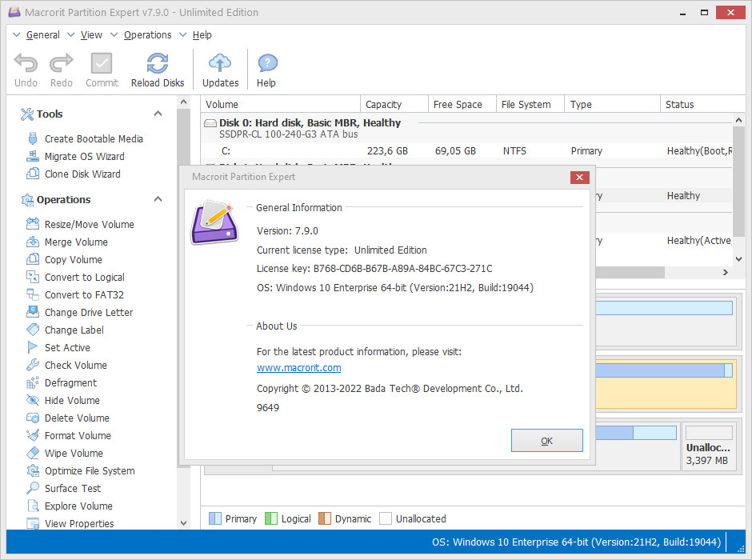This screenshot has width=752, height=560.
Task: Click the volume list scroll-up arrow
Action: (738, 120)
